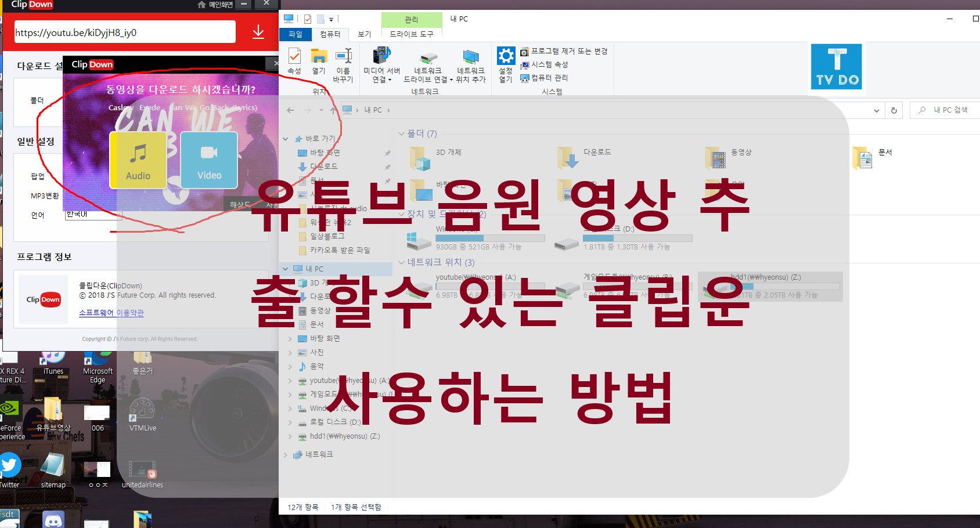
Task: Open the VTMLive desktop shortcut
Action: click(142, 415)
